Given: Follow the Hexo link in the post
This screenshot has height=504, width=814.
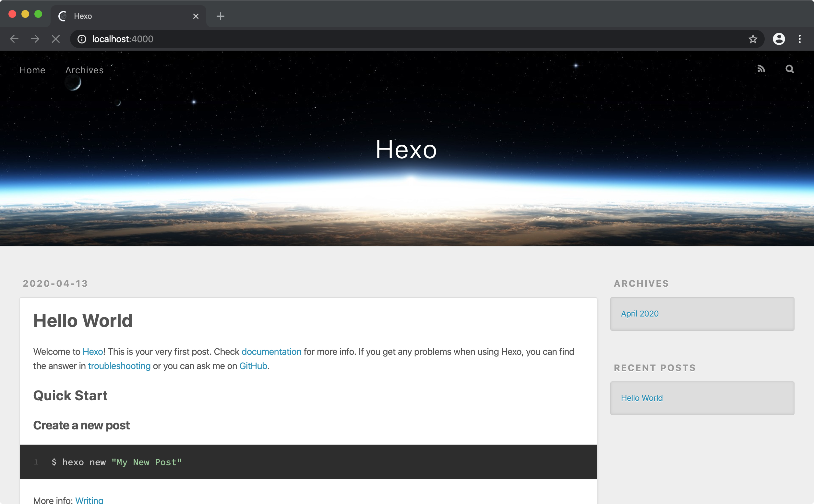Looking at the screenshot, I should [93, 352].
